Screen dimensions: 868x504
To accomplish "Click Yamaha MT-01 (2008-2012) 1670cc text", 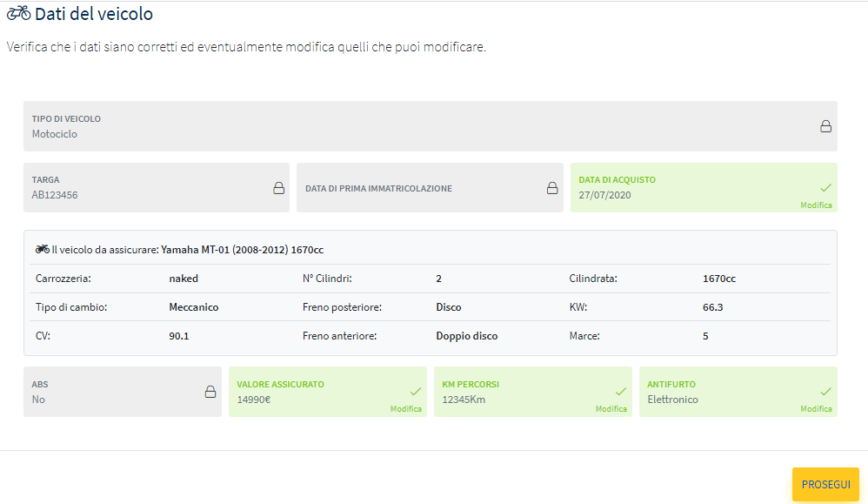I will coord(242,250).
